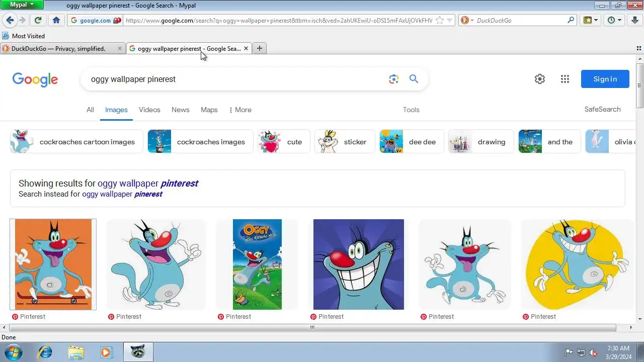Open the Oggy and the Cockroaches poster thumbnail
Screen dimensions: 644x362
tap(257, 264)
